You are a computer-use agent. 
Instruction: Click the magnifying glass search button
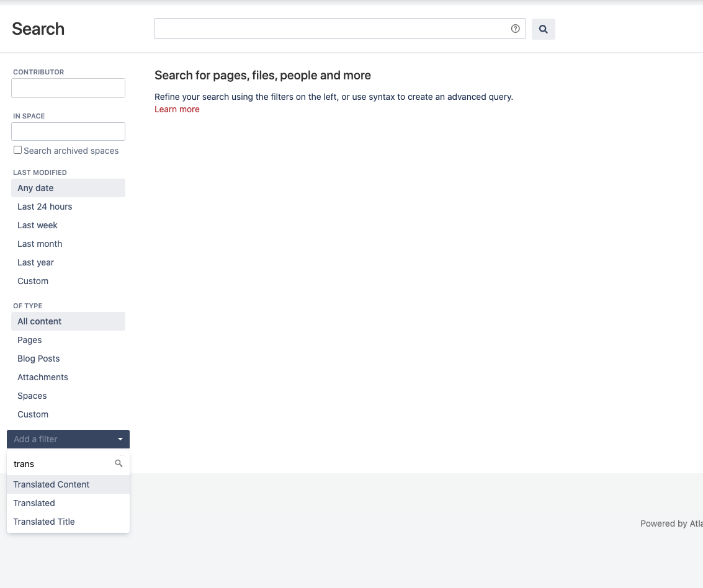543,29
